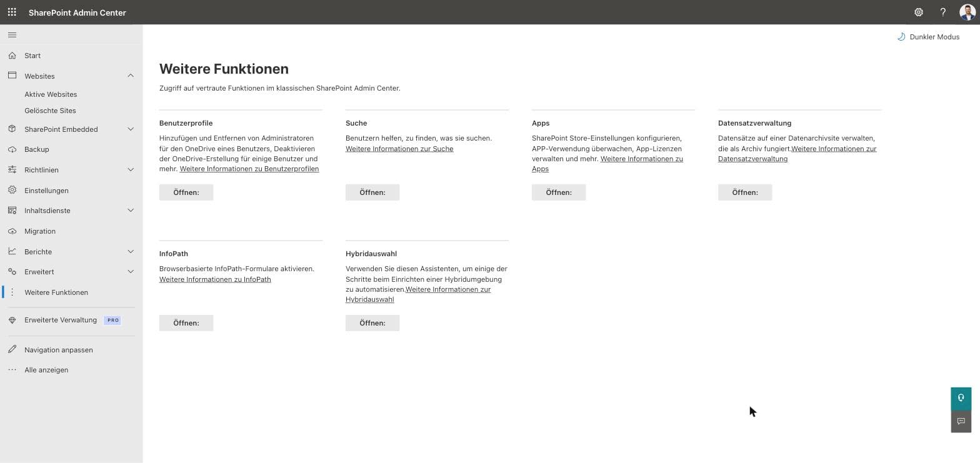Open the user account profile picture
This screenshot has height=463, width=980.
click(967, 12)
